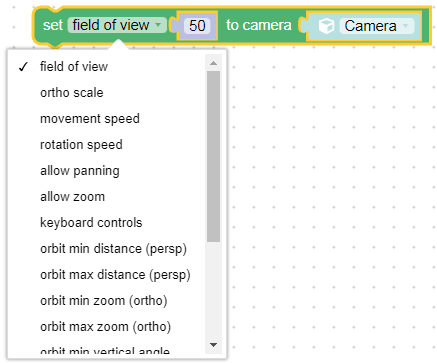
Task: Click the "to camera" label on block
Action: click(x=259, y=25)
